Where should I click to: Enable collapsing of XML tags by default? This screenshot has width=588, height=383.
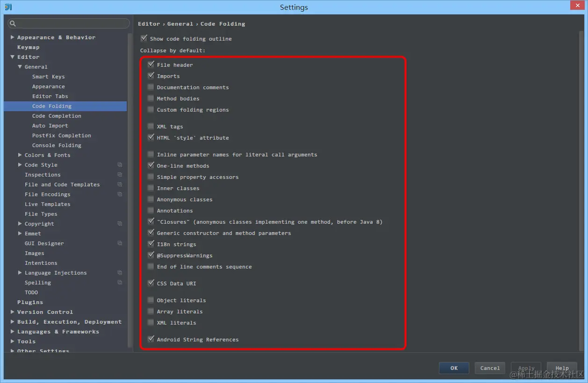(x=151, y=126)
